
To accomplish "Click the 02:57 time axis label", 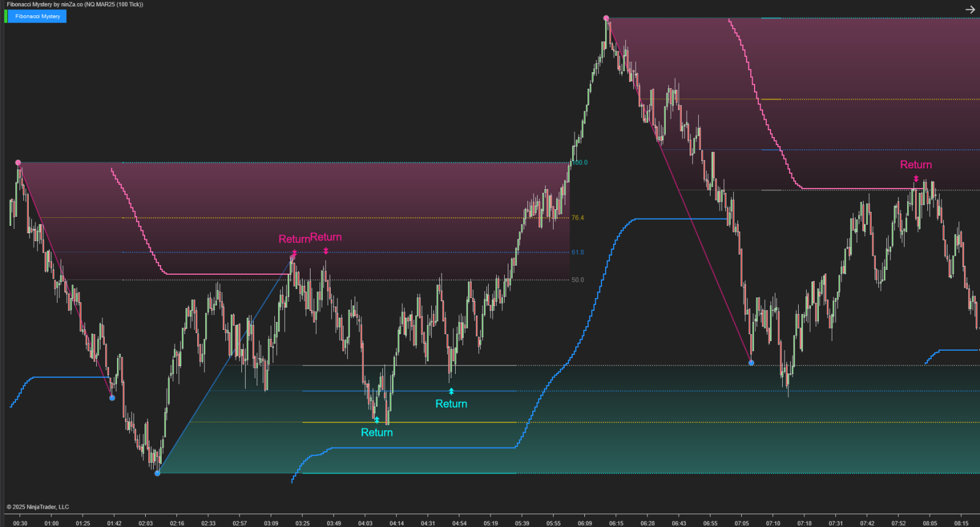I will pos(239,523).
